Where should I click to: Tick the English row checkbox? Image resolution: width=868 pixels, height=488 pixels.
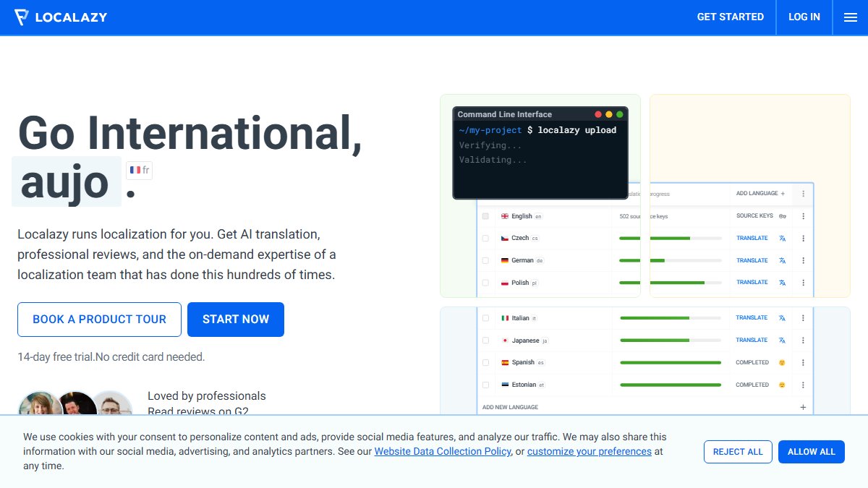tap(485, 216)
